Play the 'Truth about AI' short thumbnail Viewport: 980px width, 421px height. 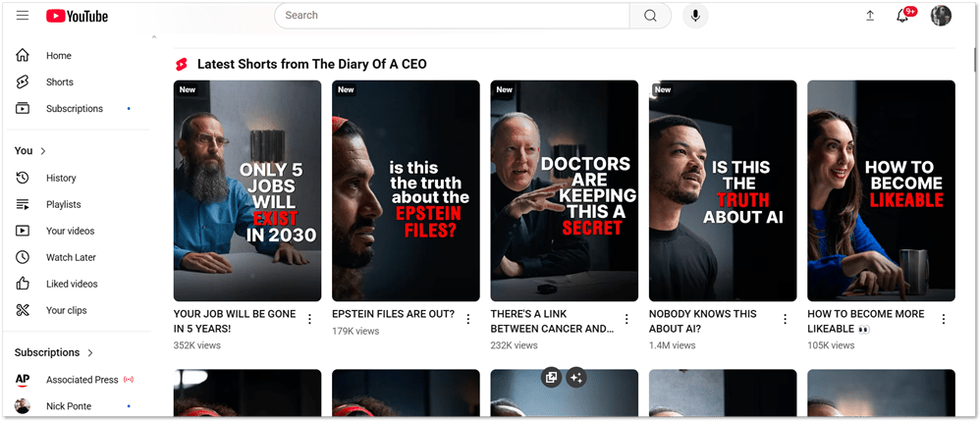click(x=723, y=190)
